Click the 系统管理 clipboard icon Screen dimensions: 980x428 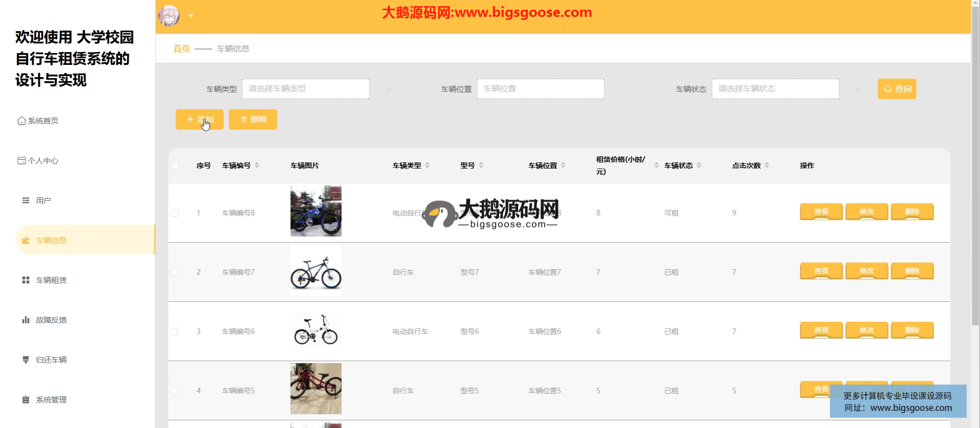tap(26, 400)
